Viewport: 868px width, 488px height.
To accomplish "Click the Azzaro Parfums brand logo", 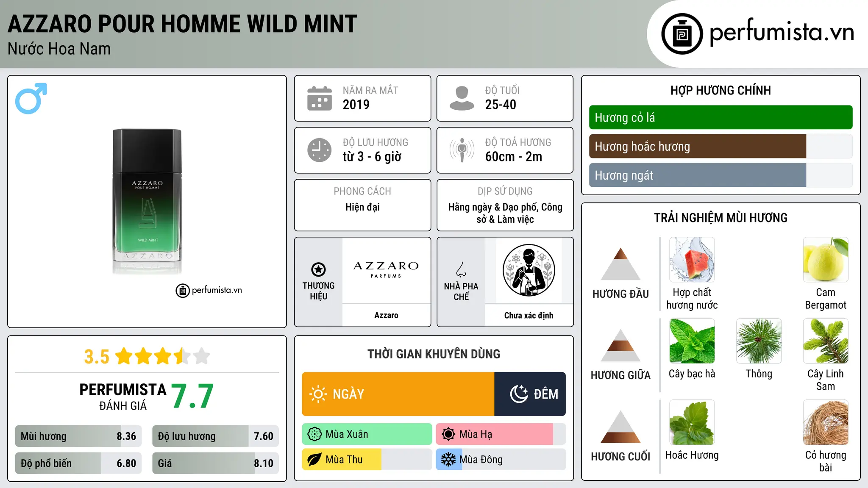I will click(386, 269).
